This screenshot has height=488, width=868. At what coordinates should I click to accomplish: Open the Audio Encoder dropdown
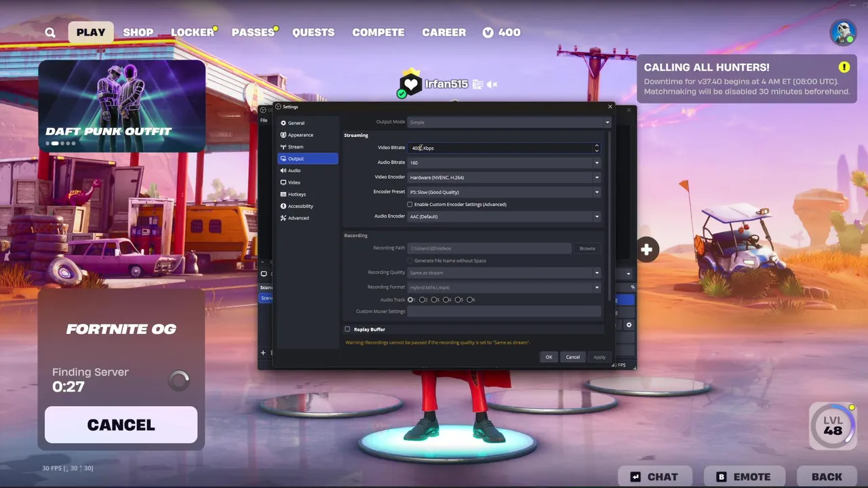504,216
